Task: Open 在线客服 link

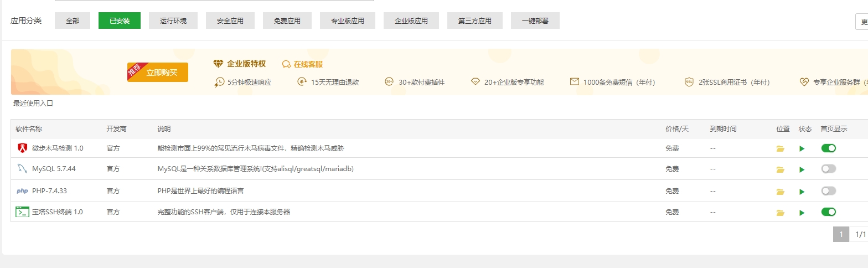Action: tap(308, 64)
